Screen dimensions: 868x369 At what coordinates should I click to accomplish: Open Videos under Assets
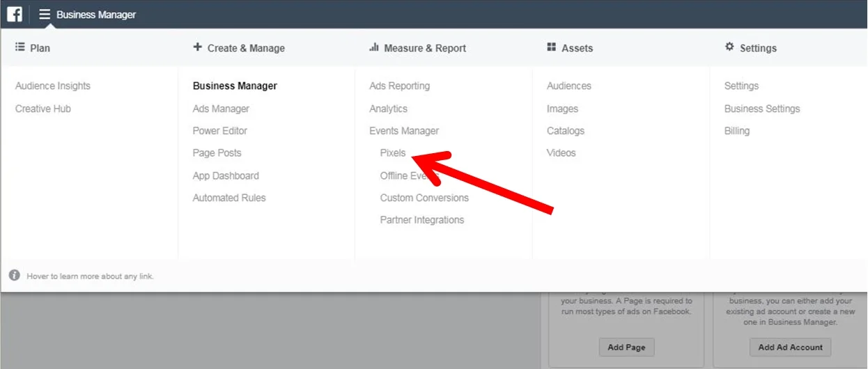561,153
